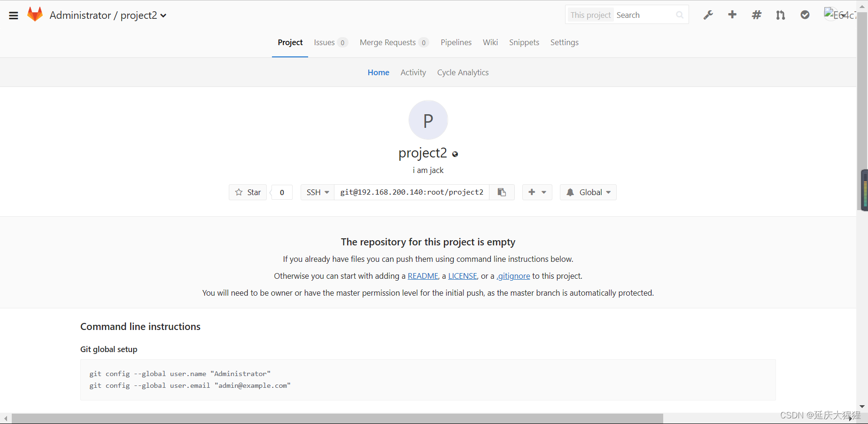Open the Global notification dropdown
Screen dimensions: 868x424
point(588,192)
